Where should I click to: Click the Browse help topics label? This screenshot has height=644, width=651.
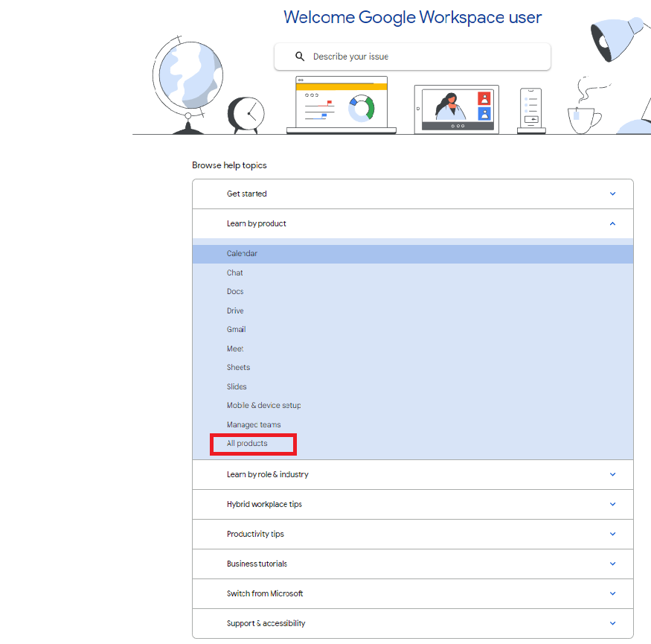[x=229, y=165]
